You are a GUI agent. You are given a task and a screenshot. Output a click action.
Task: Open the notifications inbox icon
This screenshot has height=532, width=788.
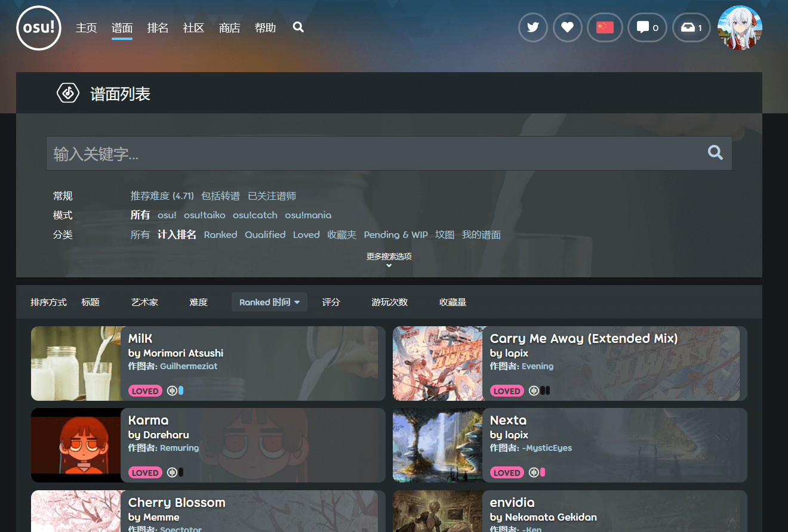coord(692,27)
